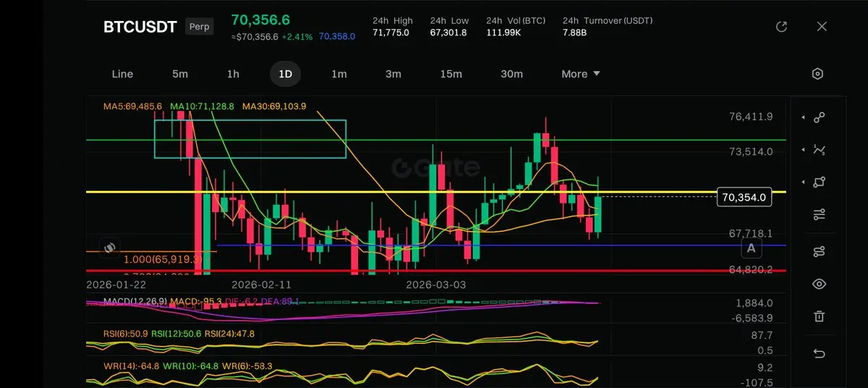This screenshot has width=868, height=388.
Task: Toggle drawings visibility with the eye icon
Action: (819, 284)
